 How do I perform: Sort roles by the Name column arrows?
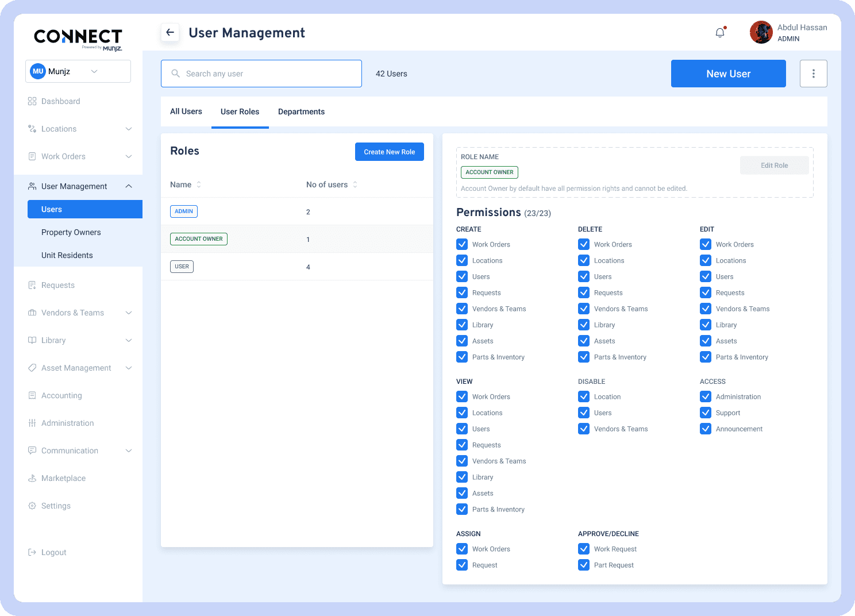pyautogui.click(x=199, y=184)
